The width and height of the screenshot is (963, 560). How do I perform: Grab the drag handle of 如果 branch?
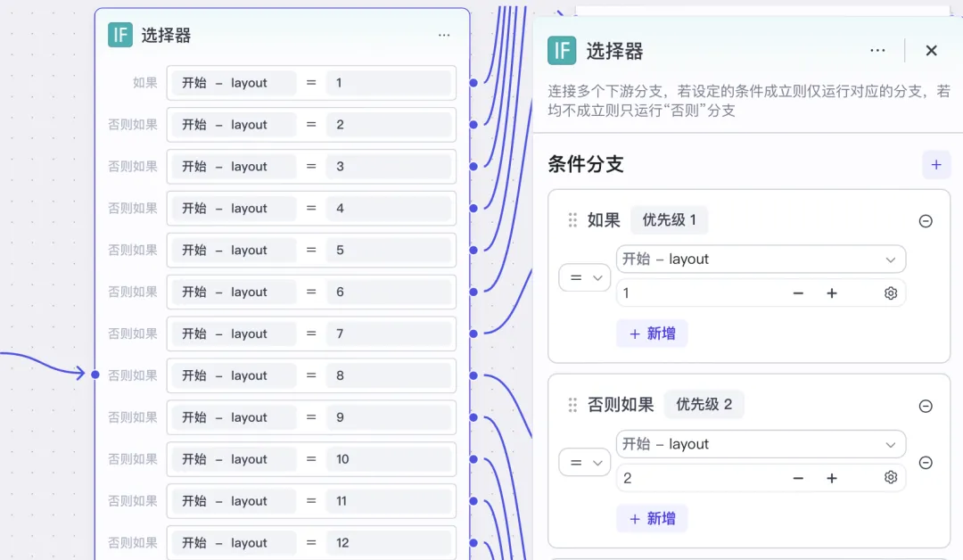[x=572, y=220]
